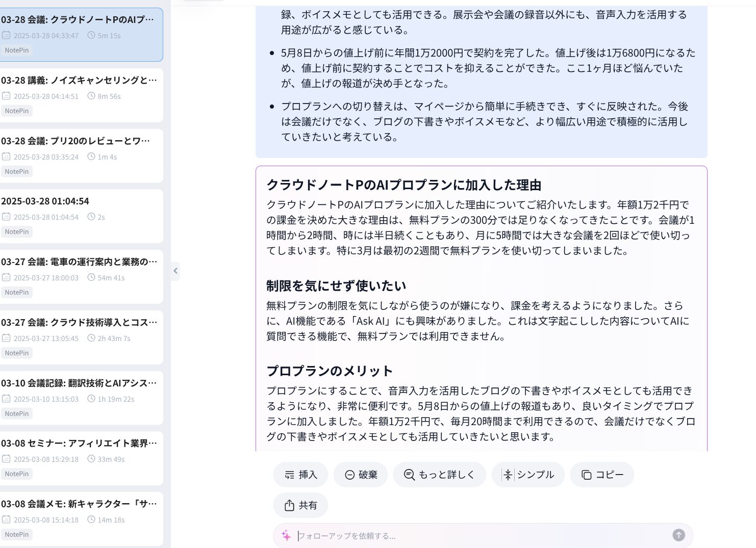Click the もっと詳しく button
The height and width of the screenshot is (548, 756).
click(439, 475)
